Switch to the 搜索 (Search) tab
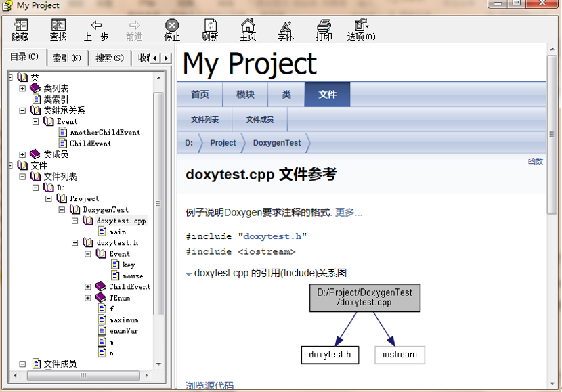Screen dimensions: 562x392 coord(110,58)
